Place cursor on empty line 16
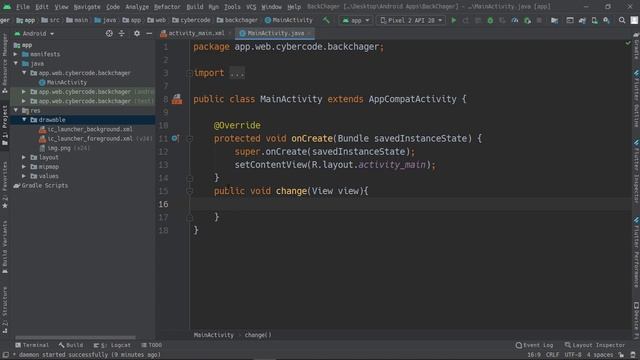Screen dimensions: 640x360 410,204
